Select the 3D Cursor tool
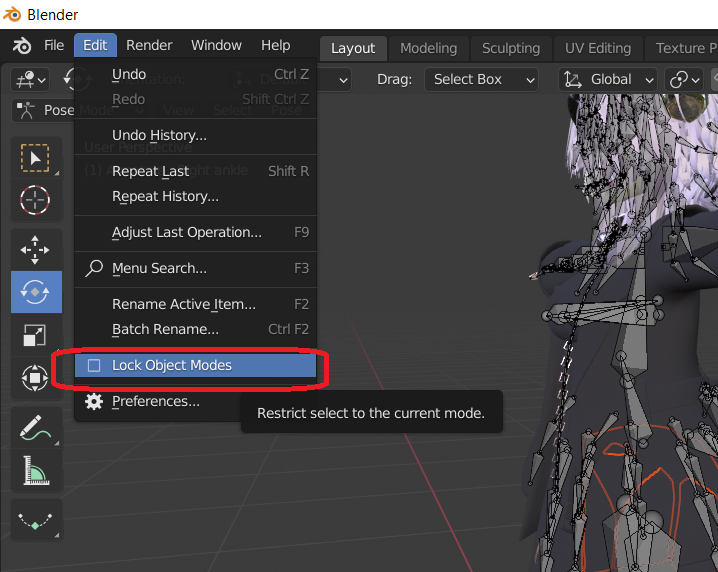The image size is (718, 572). pos(35,200)
